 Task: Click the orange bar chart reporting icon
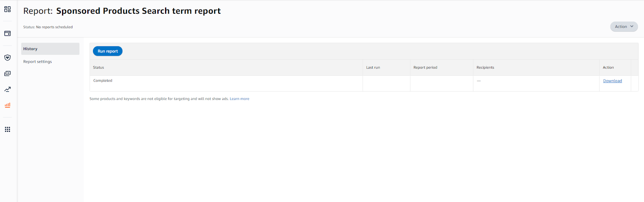click(x=7, y=105)
